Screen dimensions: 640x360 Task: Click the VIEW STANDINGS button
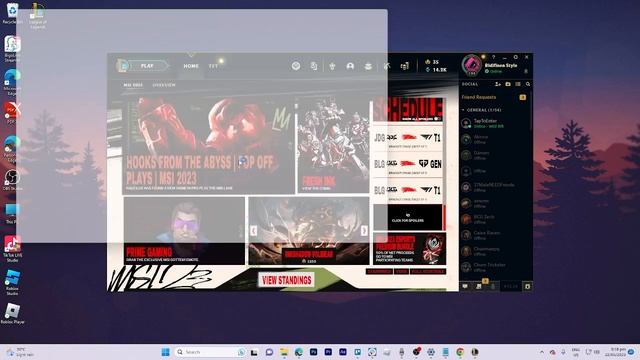point(287,280)
